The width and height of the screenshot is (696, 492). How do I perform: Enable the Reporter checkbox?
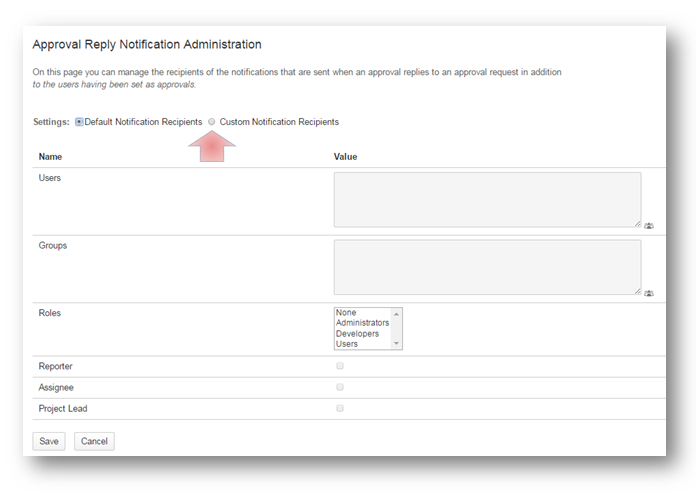pos(340,366)
